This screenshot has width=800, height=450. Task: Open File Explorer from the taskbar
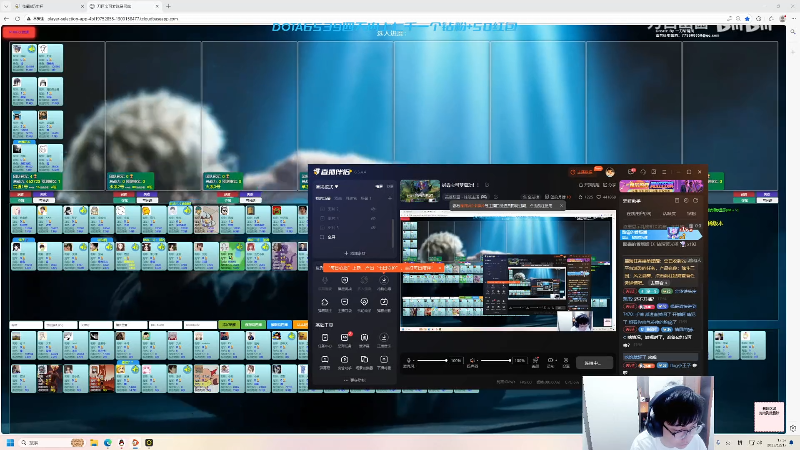(93, 442)
